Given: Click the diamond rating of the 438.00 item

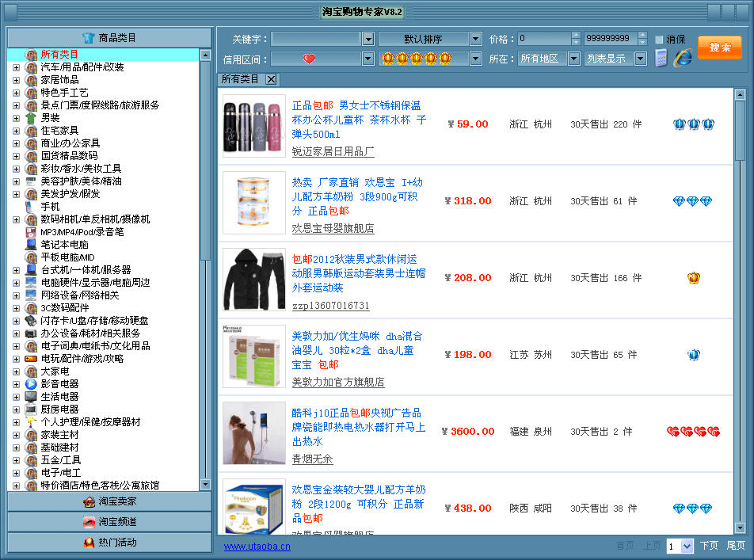Looking at the screenshot, I should pyautogui.click(x=692, y=509).
